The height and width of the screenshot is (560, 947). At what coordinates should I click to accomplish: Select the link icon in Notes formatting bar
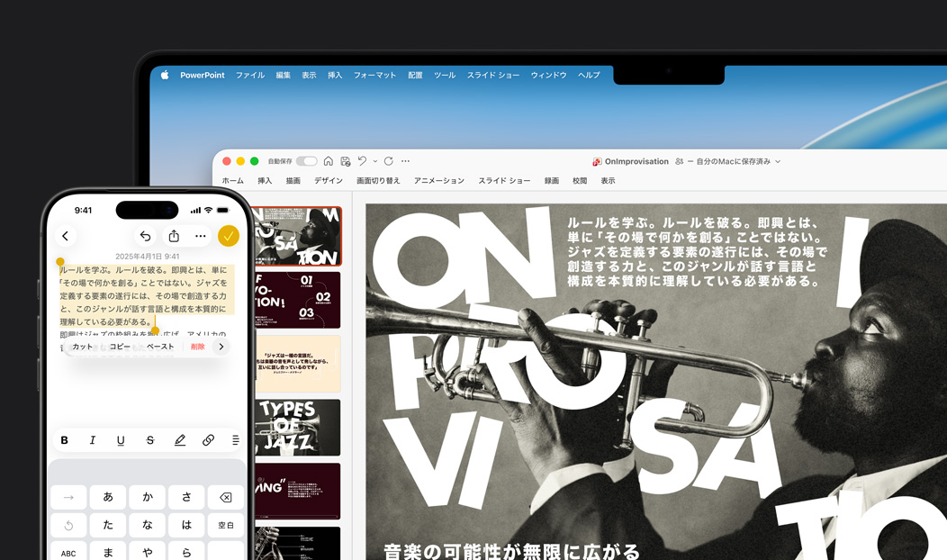click(209, 439)
